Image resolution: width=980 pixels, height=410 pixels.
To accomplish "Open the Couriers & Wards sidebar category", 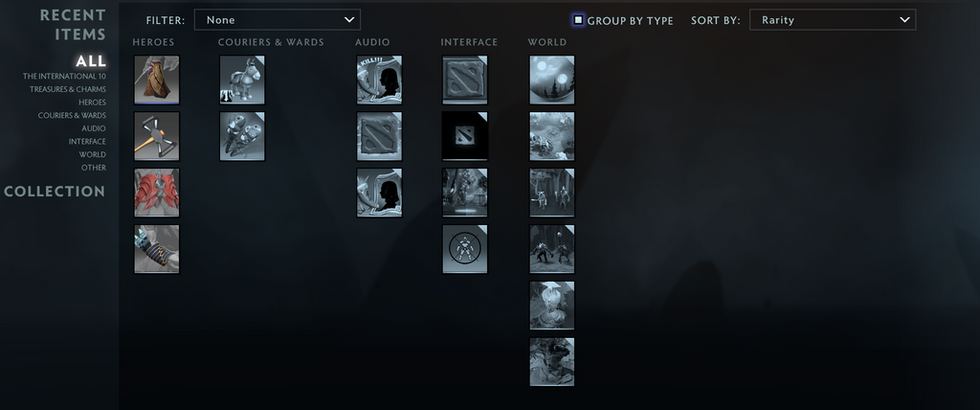I will point(72,115).
